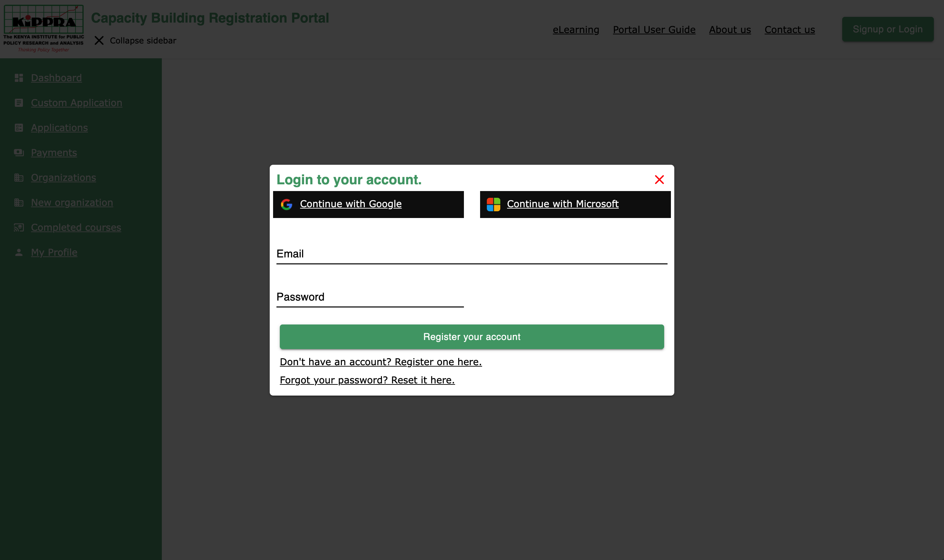Click the Custom Application sidebar icon
Viewport: 944px width, 560px height.
(x=19, y=103)
